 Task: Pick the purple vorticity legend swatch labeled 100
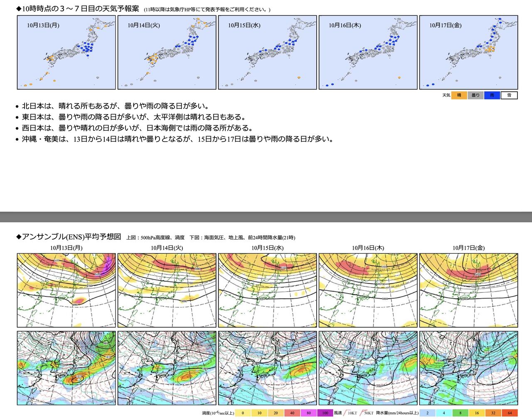click(x=325, y=413)
